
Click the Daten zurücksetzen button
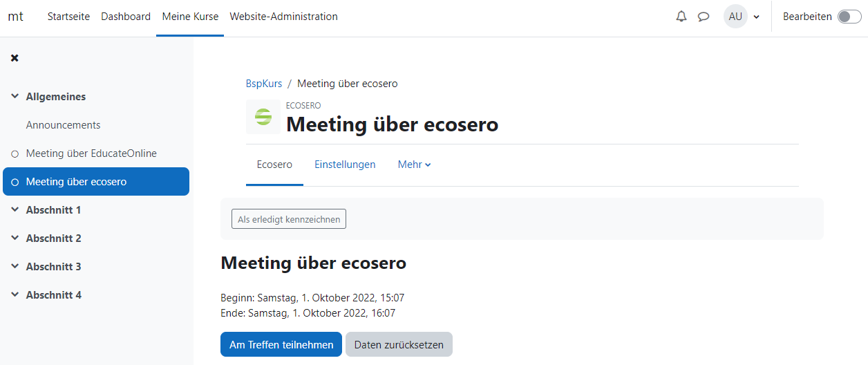tap(399, 344)
